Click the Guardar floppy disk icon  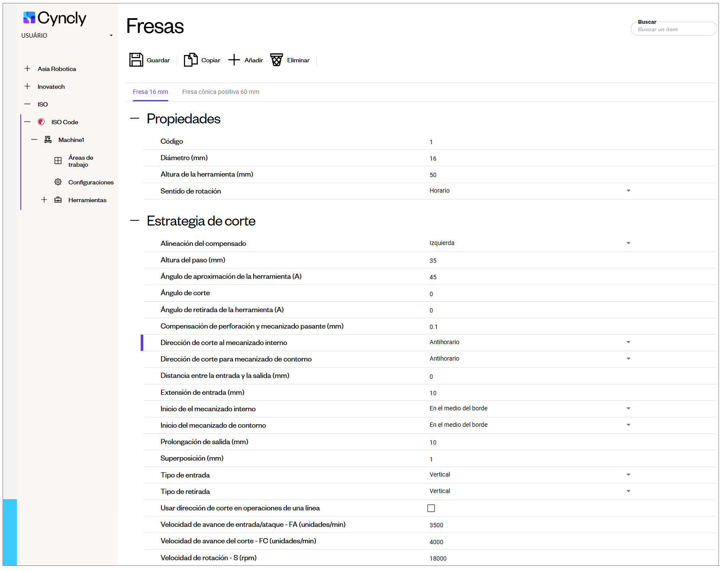tap(136, 60)
